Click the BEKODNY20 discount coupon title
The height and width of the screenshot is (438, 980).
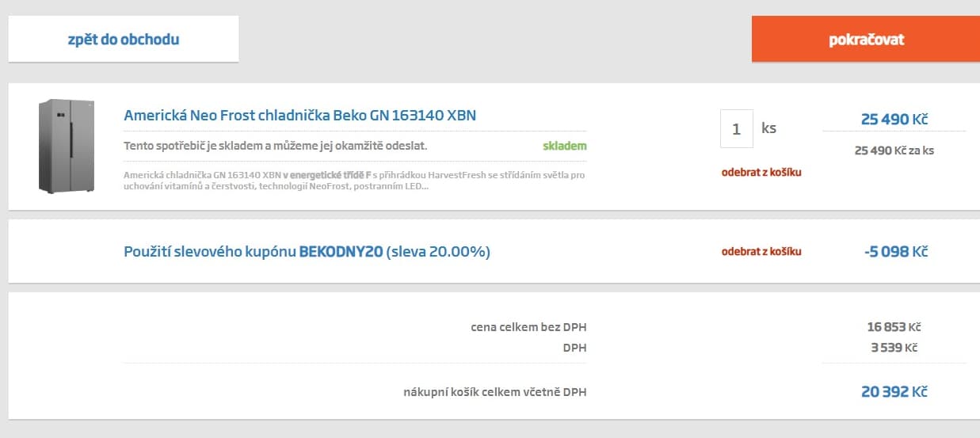[307, 252]
